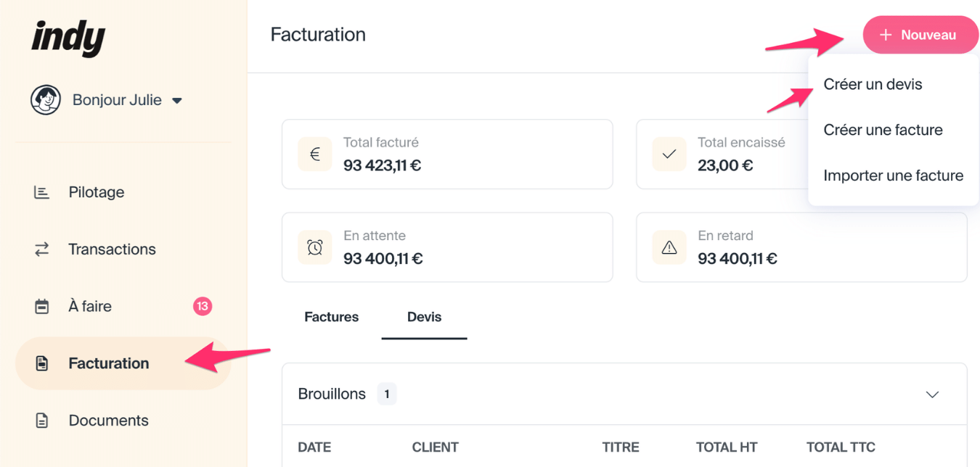This screenshot has height=467, width=980.
Task: Click the pink Nouveau button
Action: [920, 35]
